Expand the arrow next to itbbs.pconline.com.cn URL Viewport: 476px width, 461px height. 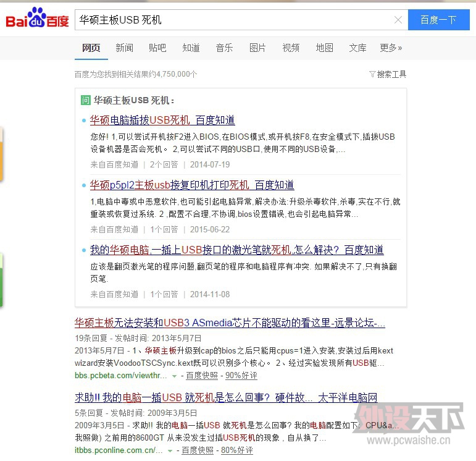click(x=170, y=450)
